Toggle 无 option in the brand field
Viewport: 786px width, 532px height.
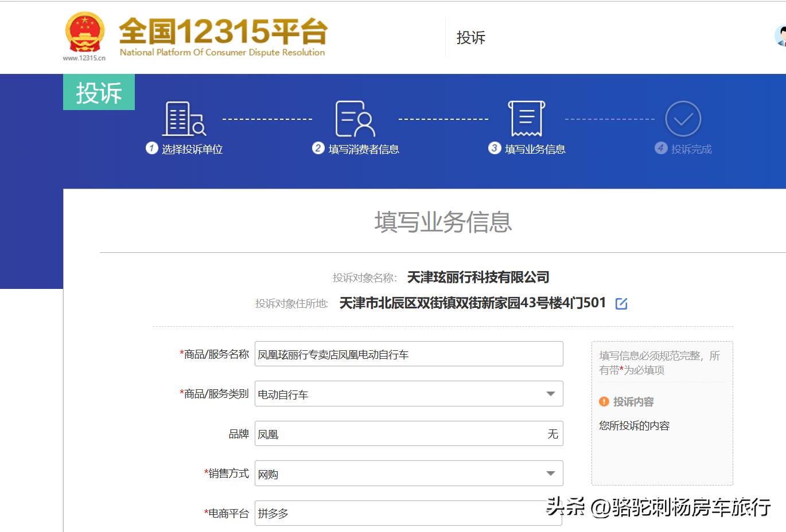tap(552, 434)
